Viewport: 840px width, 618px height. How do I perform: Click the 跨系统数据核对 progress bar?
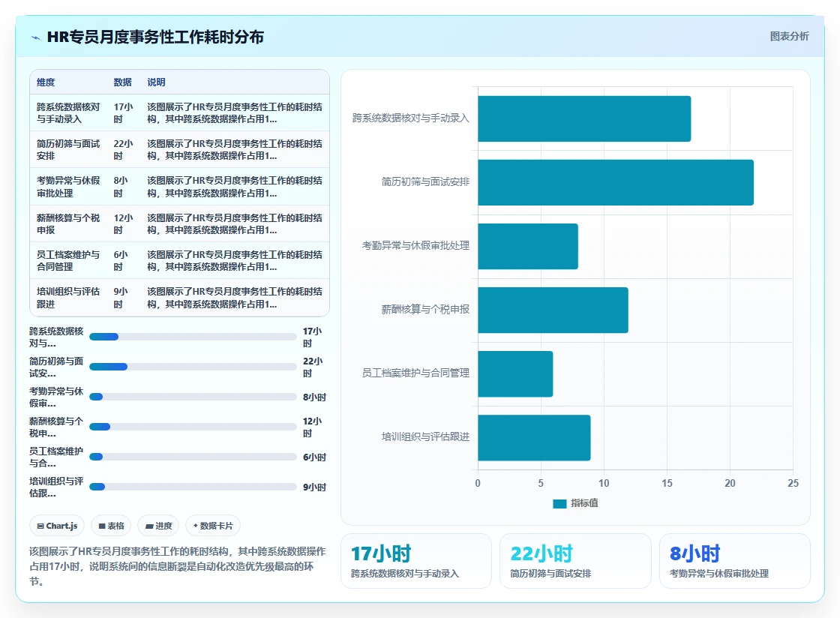coord(193,337)
